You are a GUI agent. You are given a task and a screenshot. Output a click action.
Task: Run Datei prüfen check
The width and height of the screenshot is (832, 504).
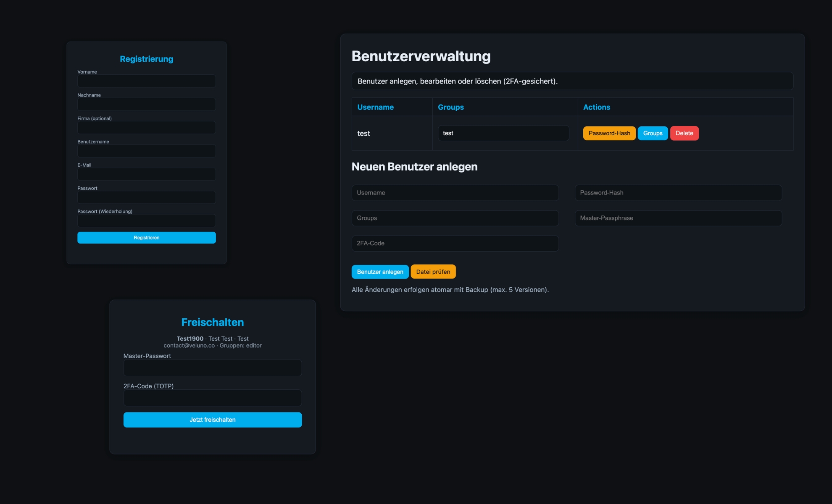433,271
